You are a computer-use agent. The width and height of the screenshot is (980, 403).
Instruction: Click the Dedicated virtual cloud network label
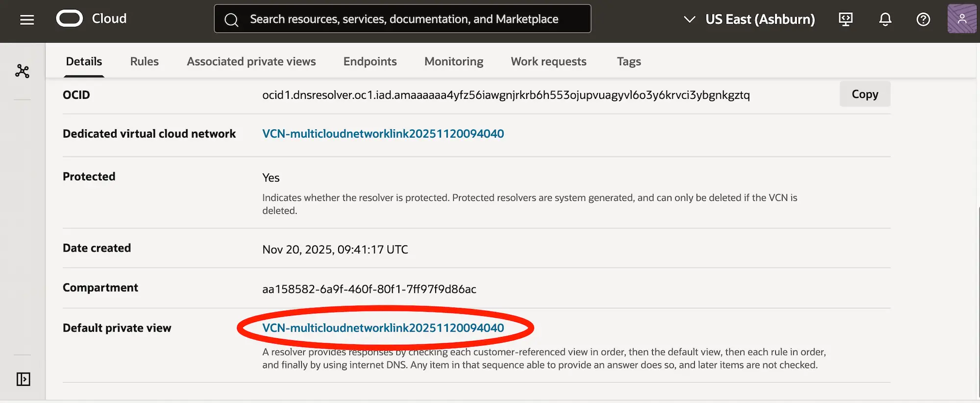pos(149,134)
